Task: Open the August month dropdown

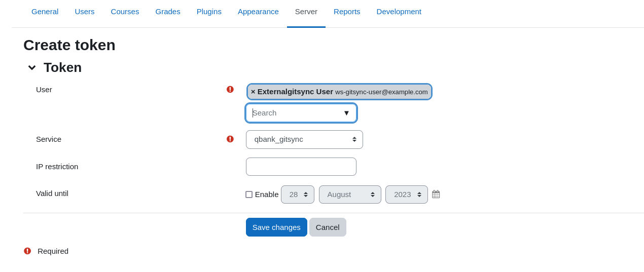Action: click(350, 195)
